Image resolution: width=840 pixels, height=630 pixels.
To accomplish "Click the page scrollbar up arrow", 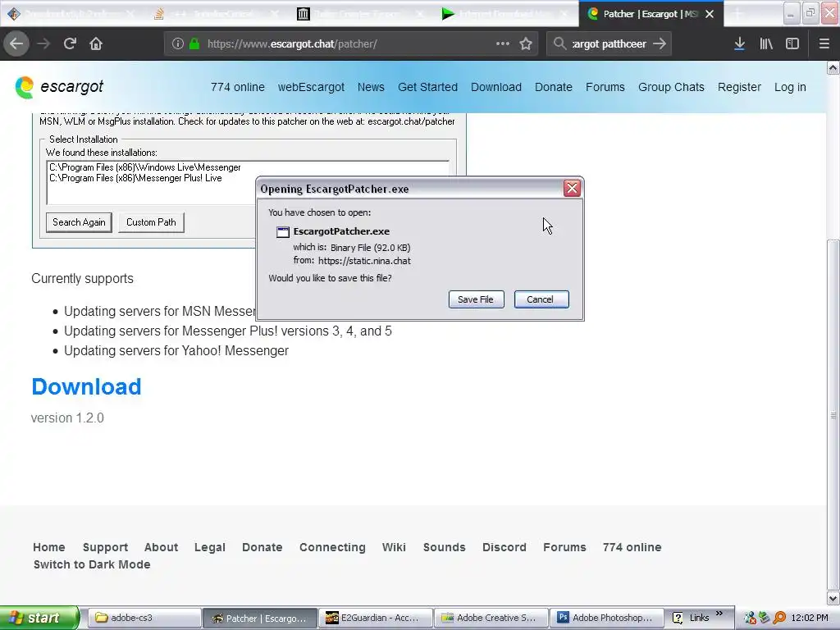I will [833, 67].
